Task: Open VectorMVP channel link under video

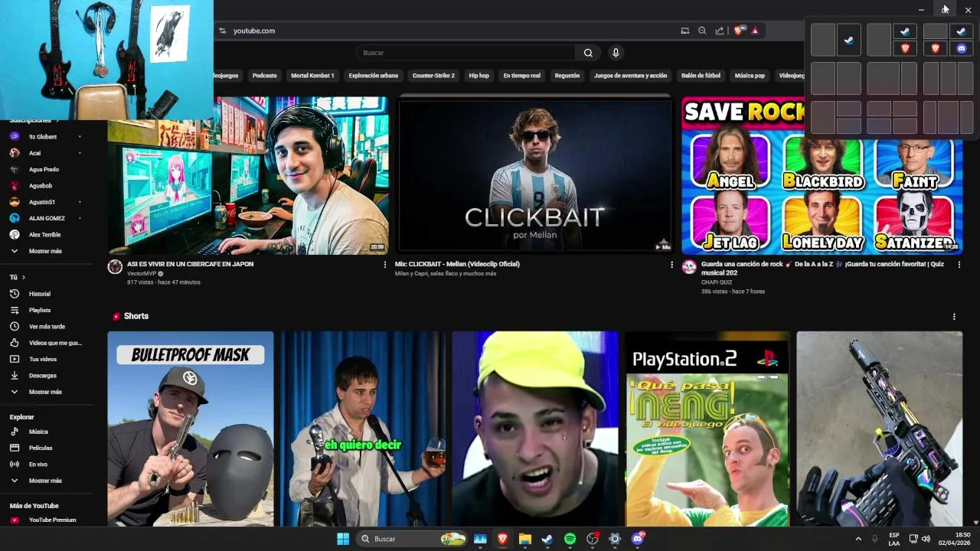Action: click(142, 273)
